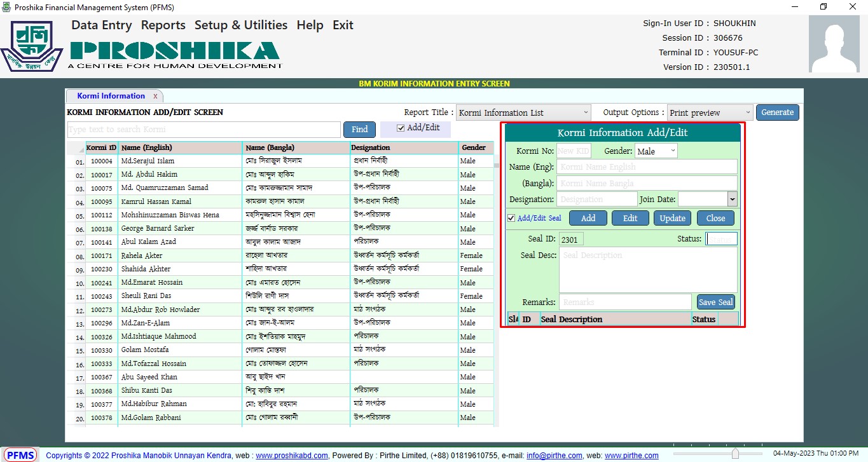Click the Remarks input field
The width and height of the screenshot is (868, 462).
tap(625, 302)
